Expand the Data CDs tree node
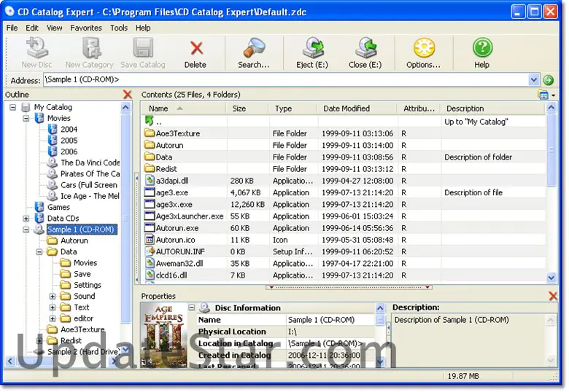The height and width of the screenshot is (392, 569). coord(26,219)
